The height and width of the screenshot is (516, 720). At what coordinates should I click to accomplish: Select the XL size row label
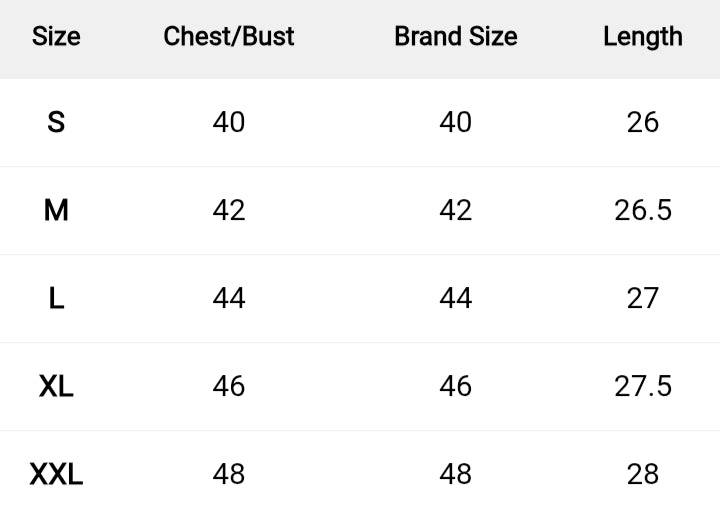click(x=56, y=386)
